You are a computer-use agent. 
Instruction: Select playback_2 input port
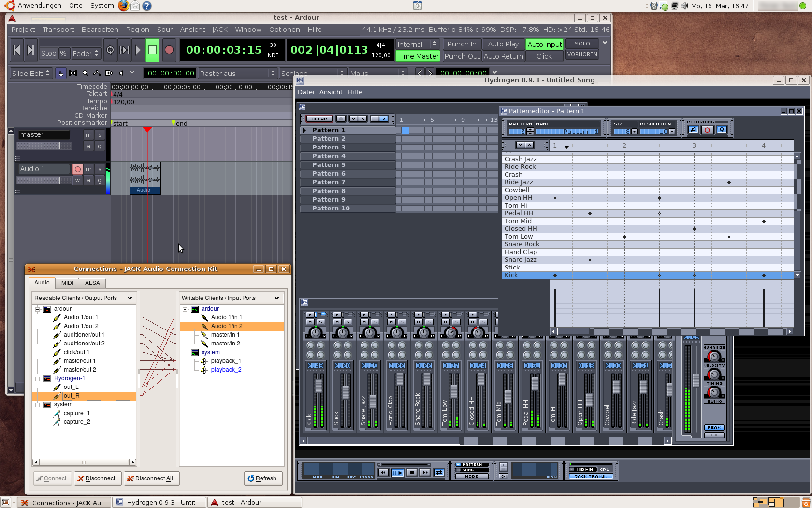(226, 370)
